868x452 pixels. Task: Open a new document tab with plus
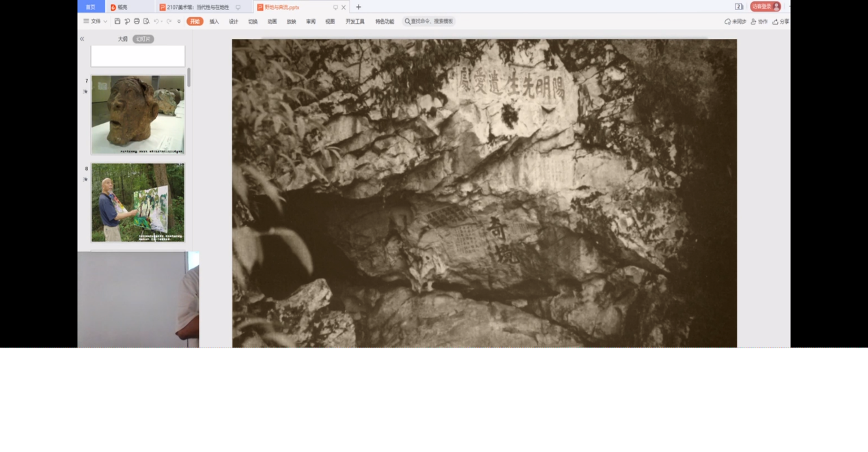click(x=359, y=8)
